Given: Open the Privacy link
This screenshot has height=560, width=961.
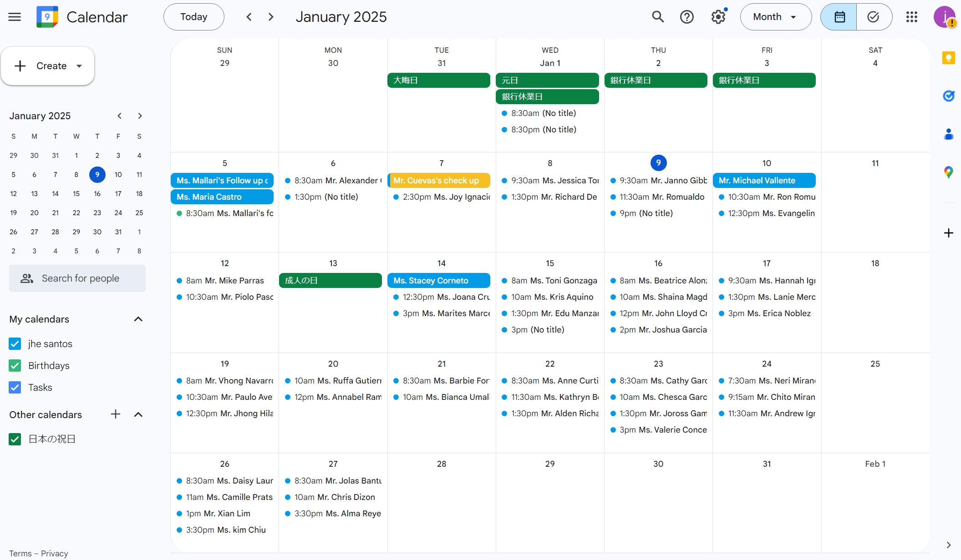Looking at the screenshot, I should (54, 553).
